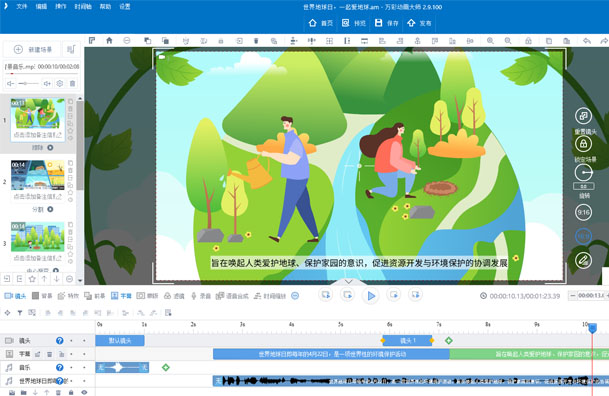Click the 重置镜头 reset camera button
This screenshot has height=396, width=609.
[583, 116]
